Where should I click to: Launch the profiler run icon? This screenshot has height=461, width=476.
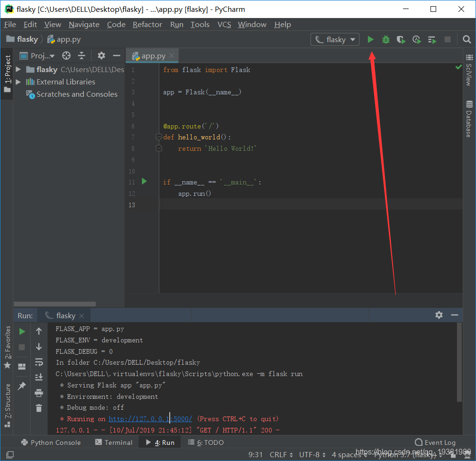(416, 39)
